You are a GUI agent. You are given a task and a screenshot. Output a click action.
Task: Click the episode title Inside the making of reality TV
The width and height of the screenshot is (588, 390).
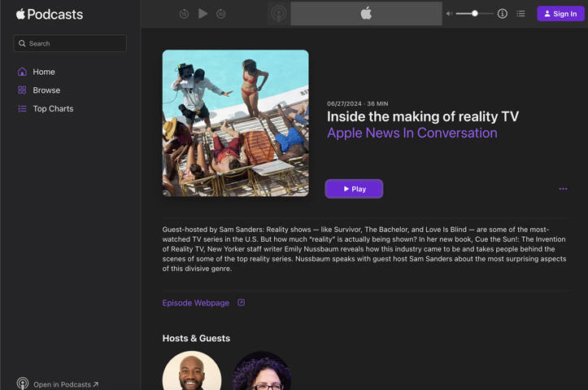423,116
